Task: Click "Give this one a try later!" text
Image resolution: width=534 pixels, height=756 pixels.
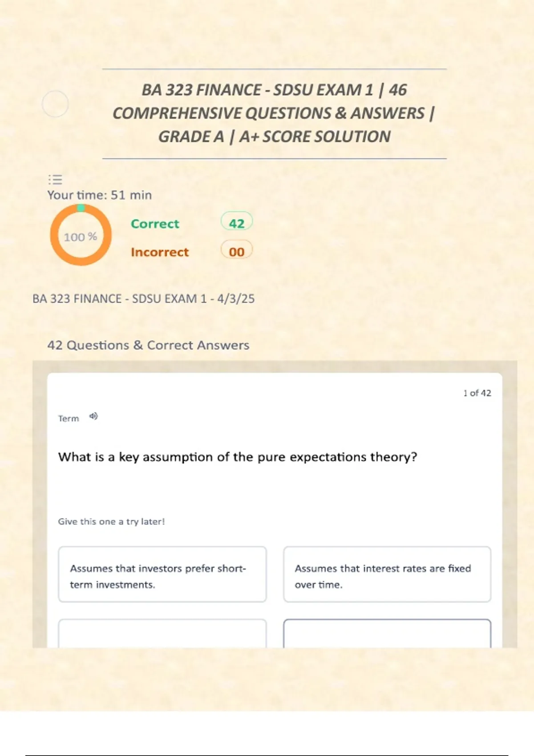Action: 111,522
